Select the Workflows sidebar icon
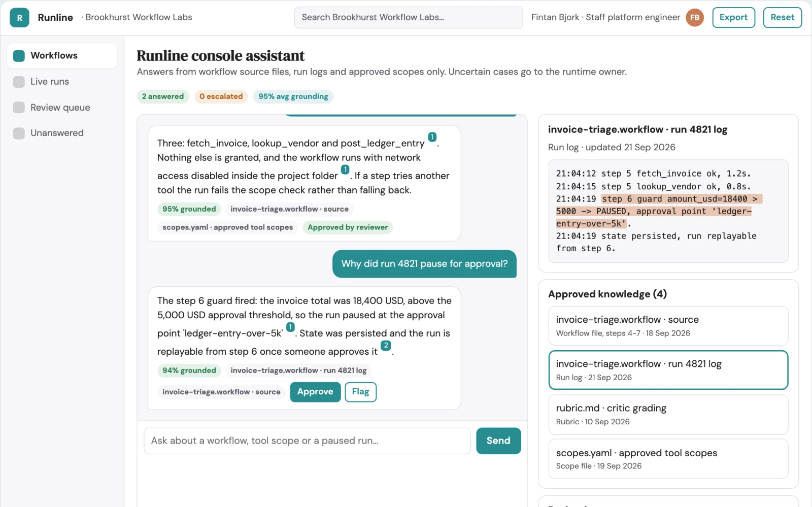 pos(19,56)
